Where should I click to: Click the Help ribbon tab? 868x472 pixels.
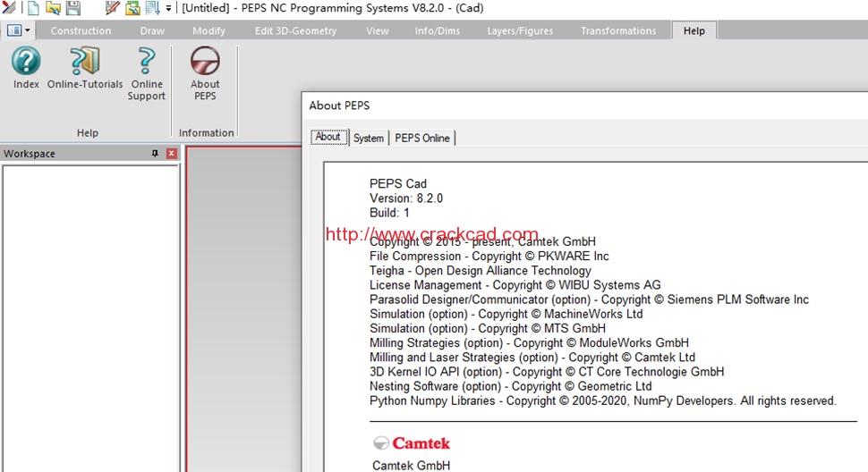(694, 31)
